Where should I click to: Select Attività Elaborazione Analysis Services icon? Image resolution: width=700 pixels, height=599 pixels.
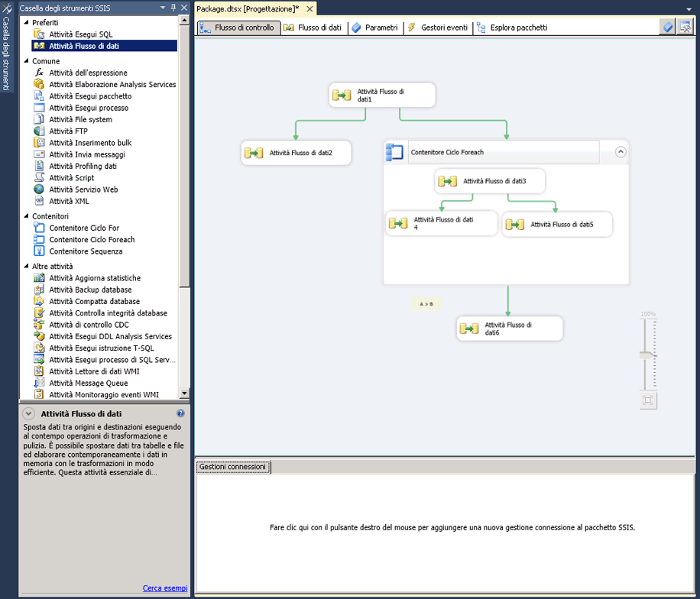pyautogui.click(x=39, y=84)
